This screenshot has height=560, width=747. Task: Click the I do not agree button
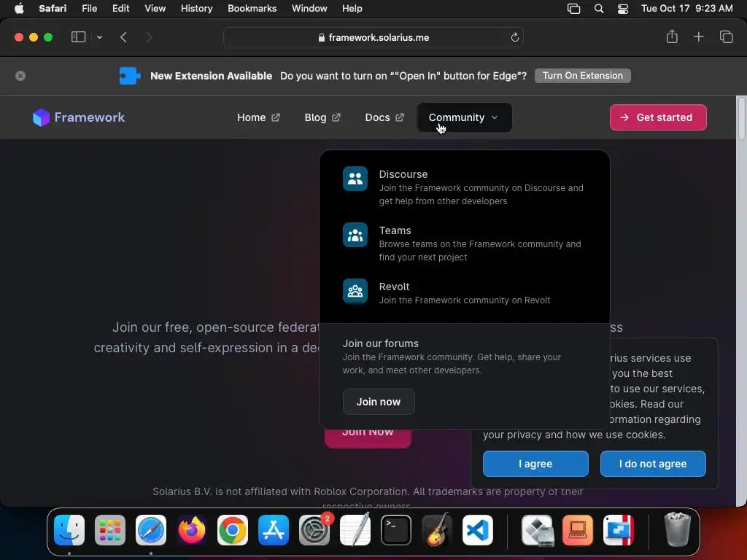coord(653,464)
